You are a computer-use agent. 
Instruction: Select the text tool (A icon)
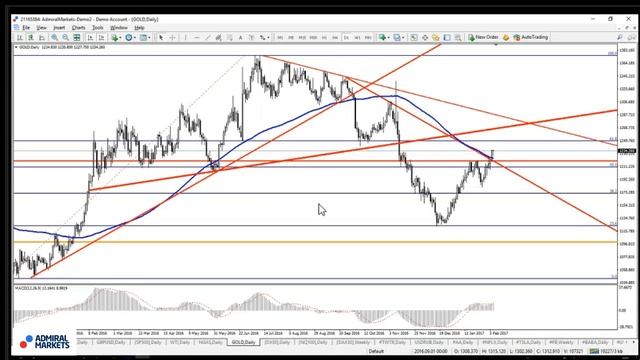pos(240,38)
